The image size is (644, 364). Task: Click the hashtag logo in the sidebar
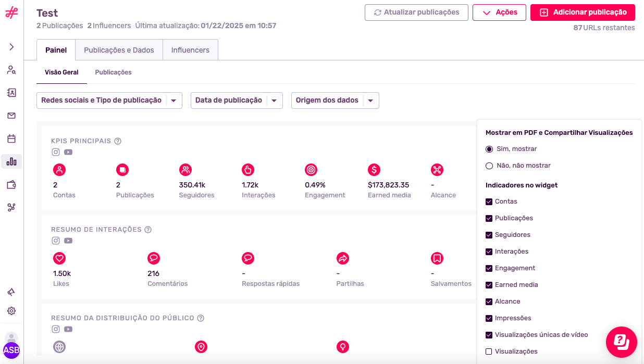click(x=11, y=13)
